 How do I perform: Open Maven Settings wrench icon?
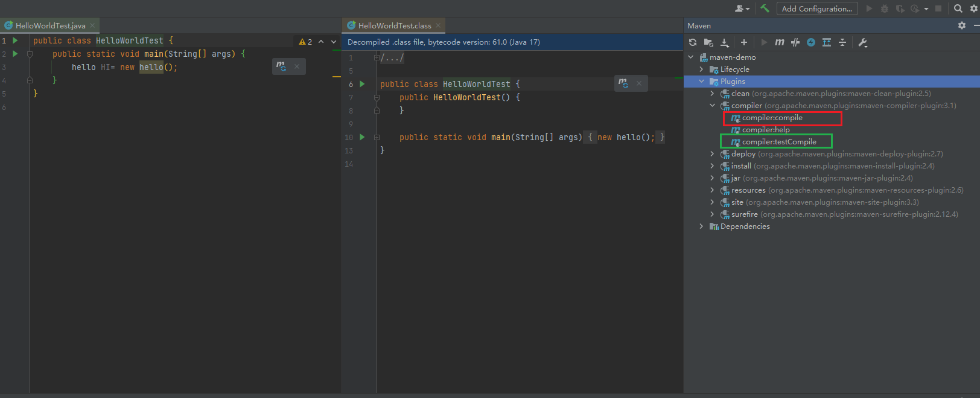click(862, 42)
